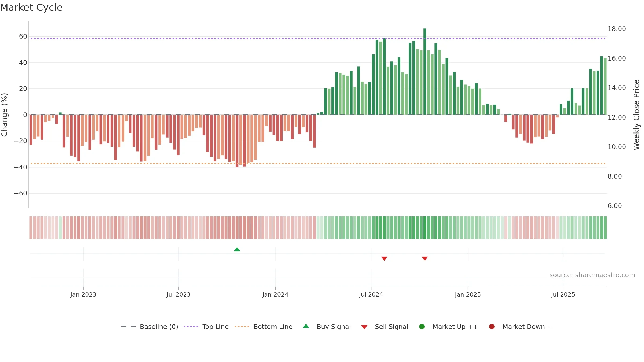Click the 'Jan 2024' x-axis label
The image size is (644, 362).
[x=275, y=295]
